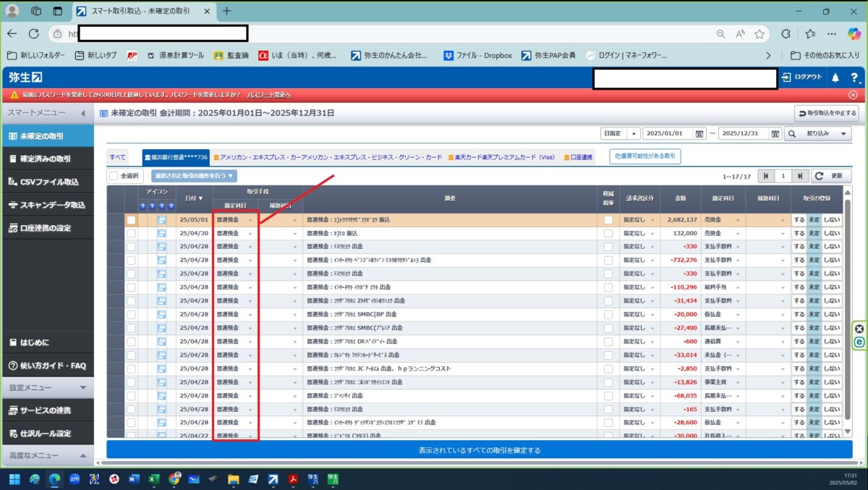Click 重複可能性がある取引 button
Screen dimensions: 868x490
click(644, 156)
